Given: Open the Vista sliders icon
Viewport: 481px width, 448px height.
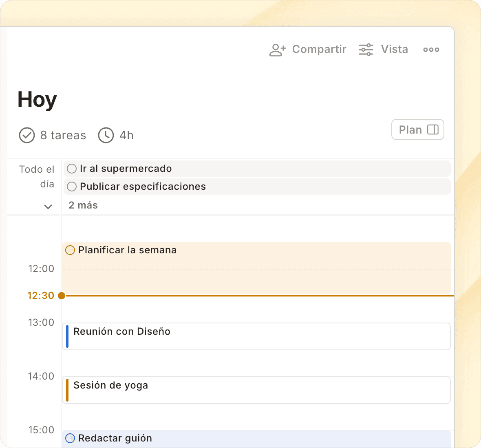Looking at the screenshot, I should click(x=366, y=50).
